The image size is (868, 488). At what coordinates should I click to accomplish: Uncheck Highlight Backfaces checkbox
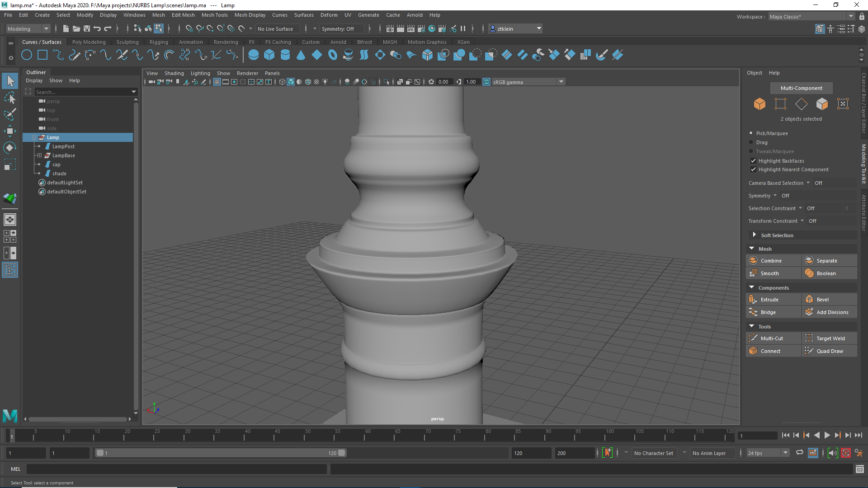click(753, 161)
